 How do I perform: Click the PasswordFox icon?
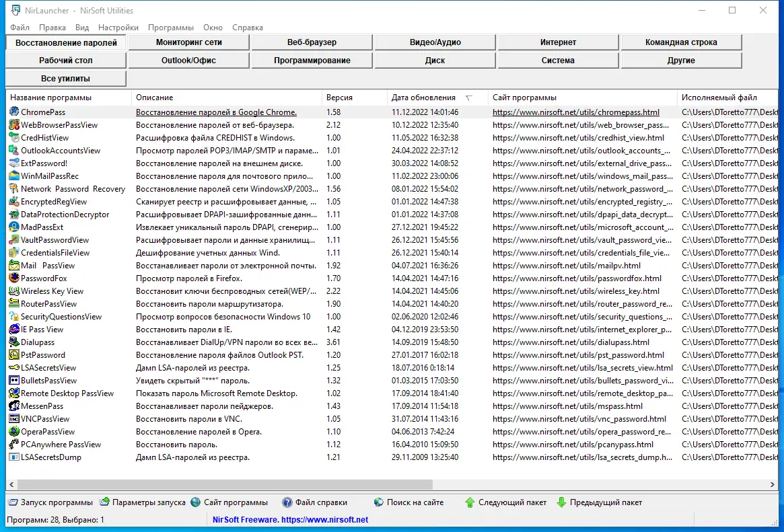point(14,278)
